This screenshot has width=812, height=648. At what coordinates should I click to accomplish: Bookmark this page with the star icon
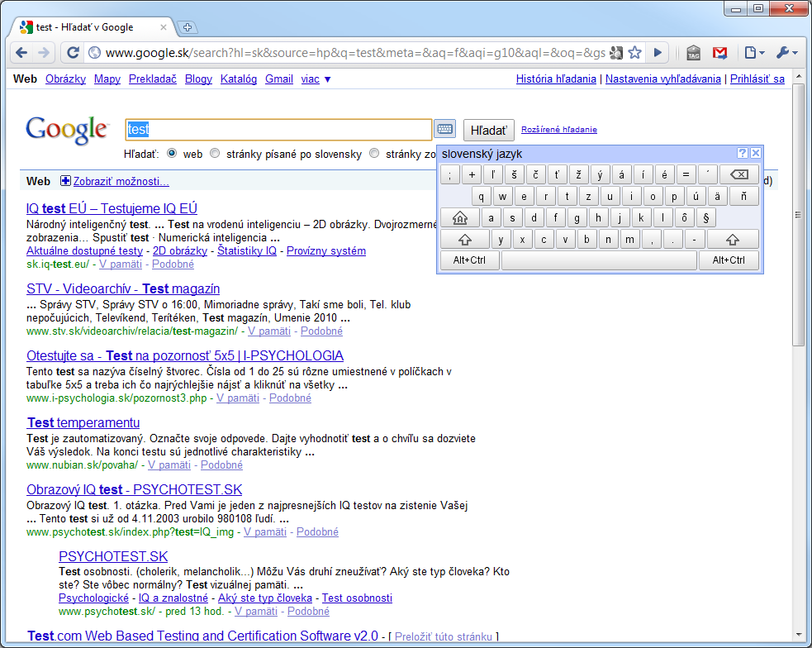click(x=635, y=52)
